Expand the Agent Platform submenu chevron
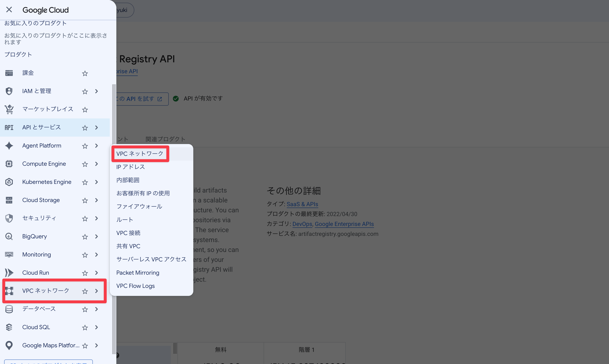This screenshot has height=364, width=609. coord(97,146)
